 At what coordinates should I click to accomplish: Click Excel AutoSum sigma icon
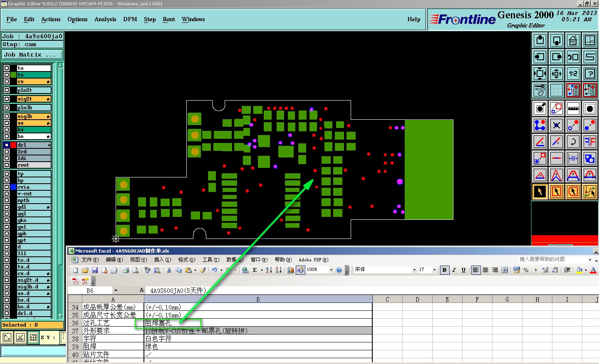click(x=255, y=270)
